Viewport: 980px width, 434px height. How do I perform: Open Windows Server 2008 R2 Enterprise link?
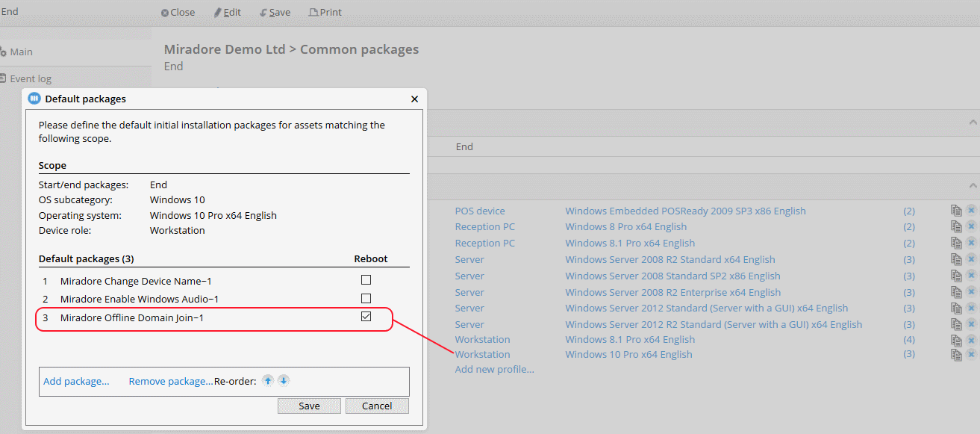(672, 292)
